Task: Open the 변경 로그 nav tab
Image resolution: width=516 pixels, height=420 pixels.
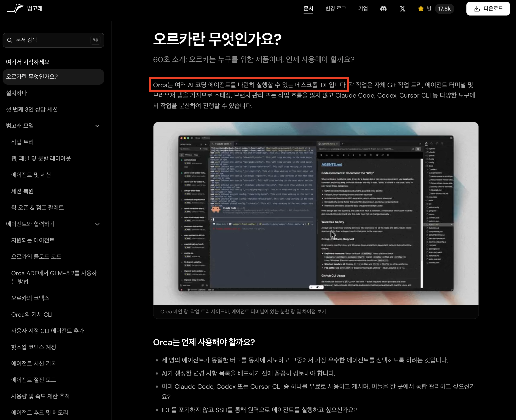Action: (336, 9)
